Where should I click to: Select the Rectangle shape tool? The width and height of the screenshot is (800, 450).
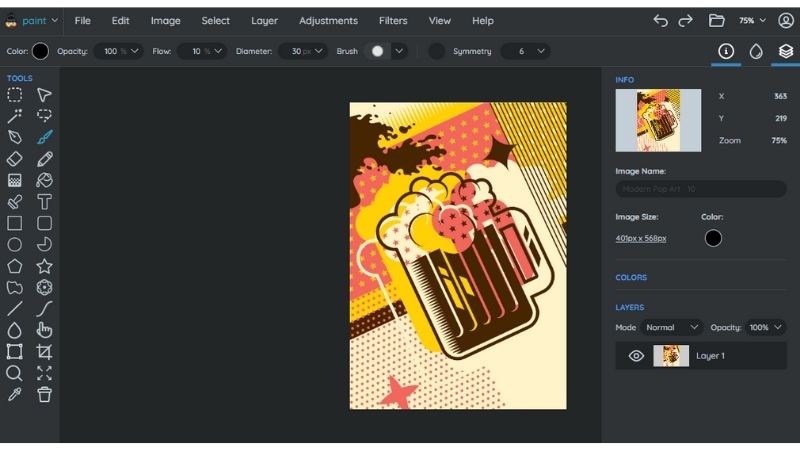point(14,223)
